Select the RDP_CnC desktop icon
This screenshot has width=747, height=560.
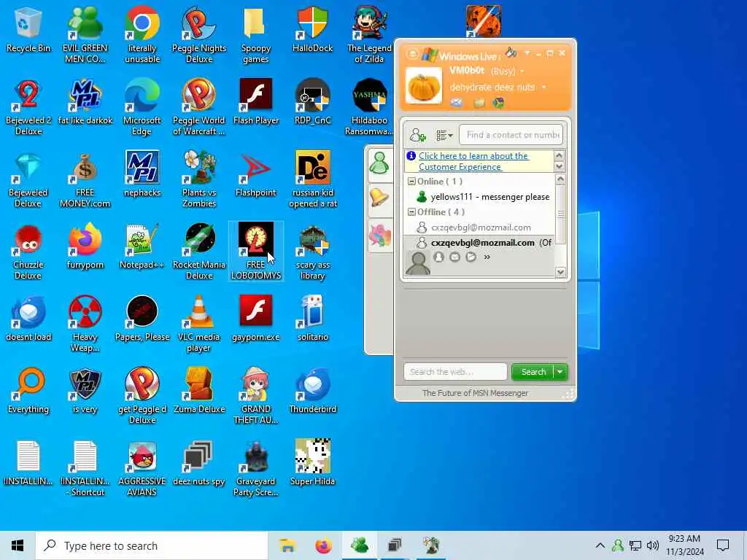(312, 102)
